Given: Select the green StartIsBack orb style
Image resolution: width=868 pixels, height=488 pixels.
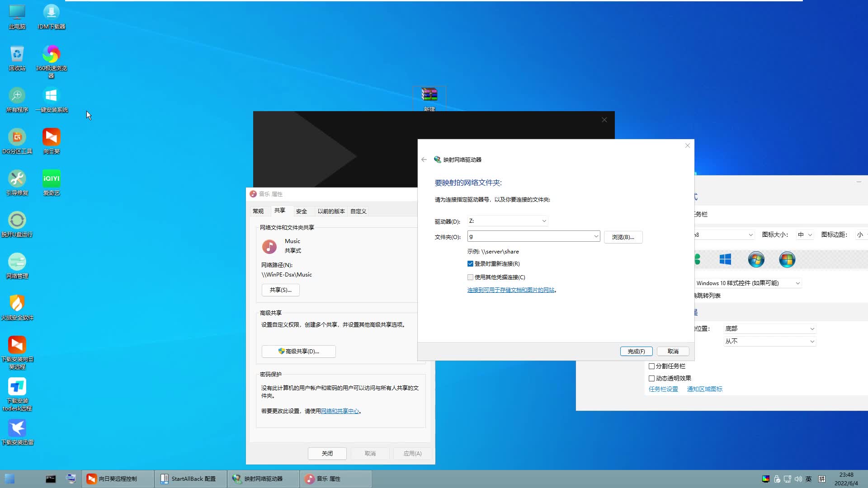Looking at the screenshot, I should pyautogui.click(x=698, y=260).
